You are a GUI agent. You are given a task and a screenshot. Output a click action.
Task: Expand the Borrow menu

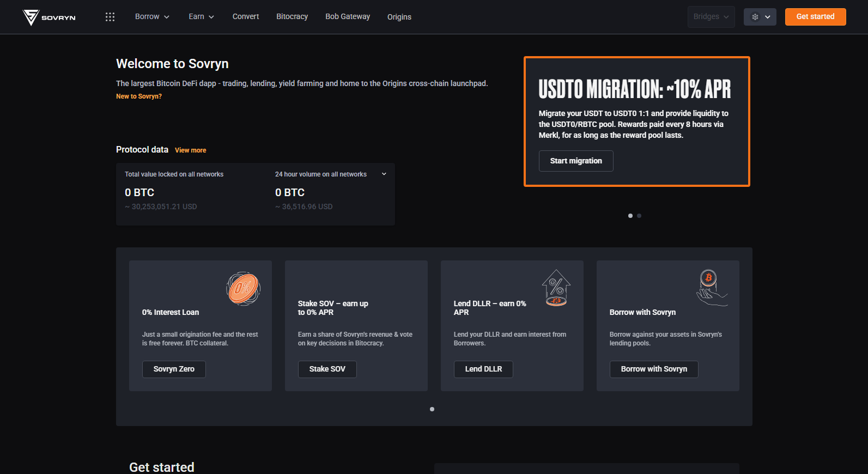pos(152,17)
